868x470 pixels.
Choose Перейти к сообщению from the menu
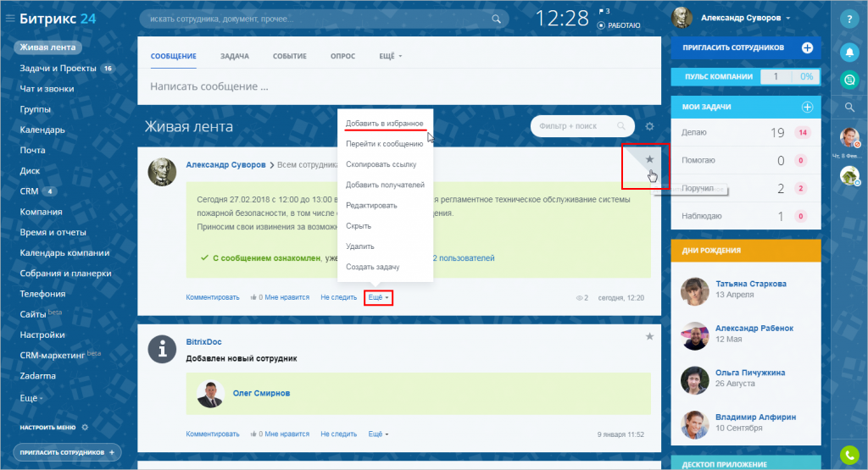click(385, 144)
